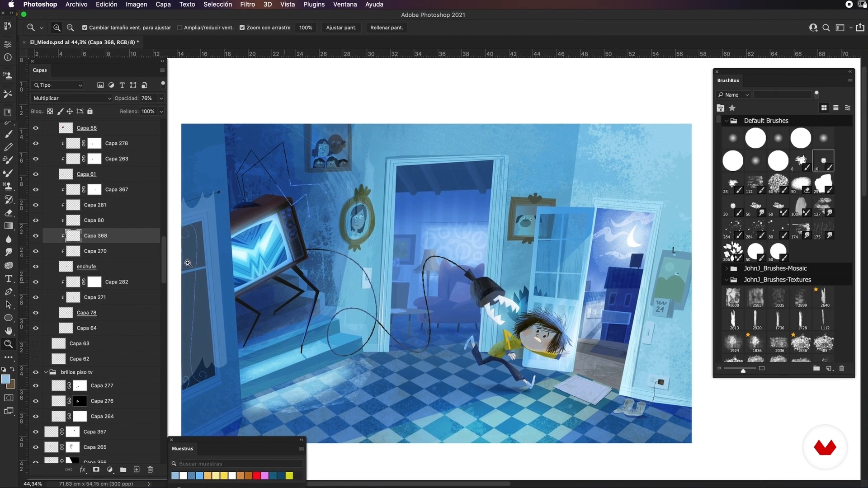Open the search icon in top right
This screenshot has width=868, height=488.
pos(826,28)
